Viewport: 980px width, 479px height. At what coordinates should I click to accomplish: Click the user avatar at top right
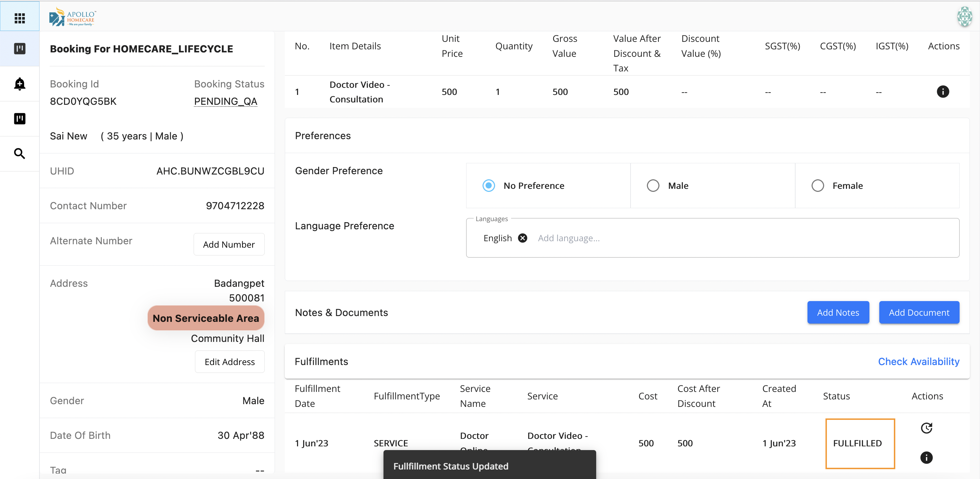pos(964,17)
